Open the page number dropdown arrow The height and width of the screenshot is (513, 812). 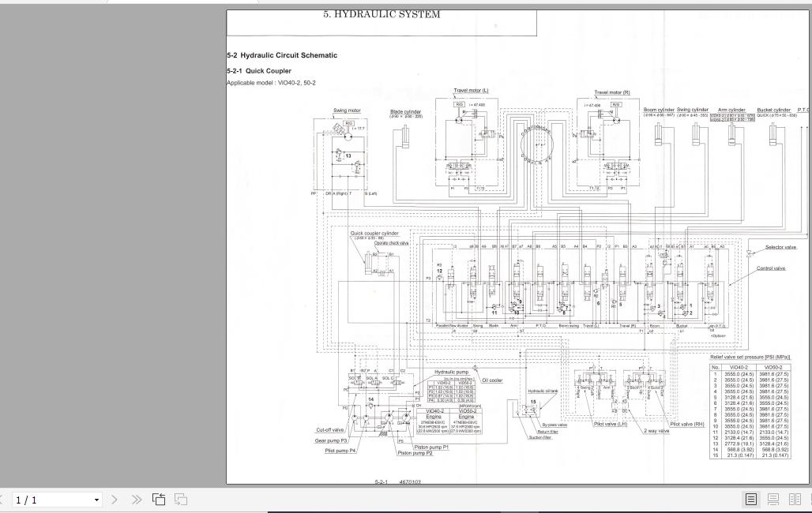(96, 500)
